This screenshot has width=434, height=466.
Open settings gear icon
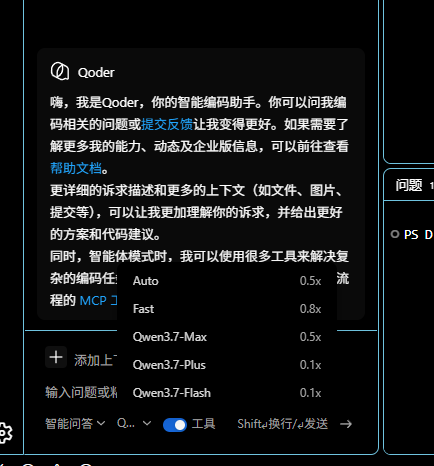click(5, 432)
